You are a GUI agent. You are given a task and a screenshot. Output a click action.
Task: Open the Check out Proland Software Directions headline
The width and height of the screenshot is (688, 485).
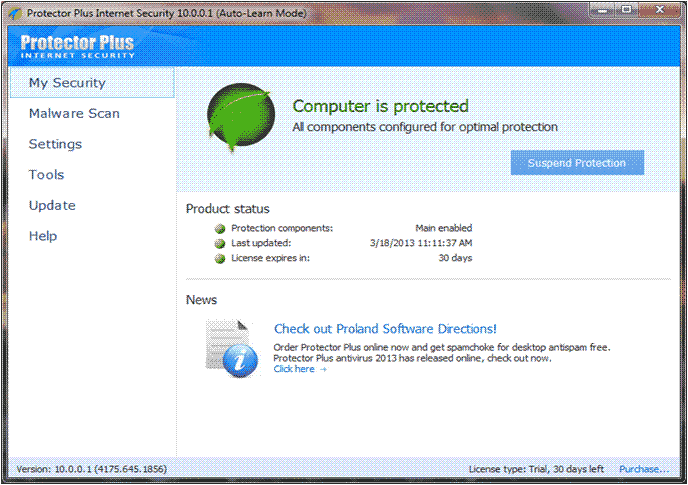pos(385,329)
